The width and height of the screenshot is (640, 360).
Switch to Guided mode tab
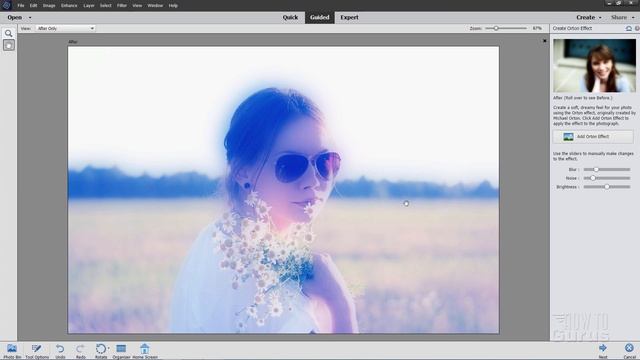[x=320, y=18]
